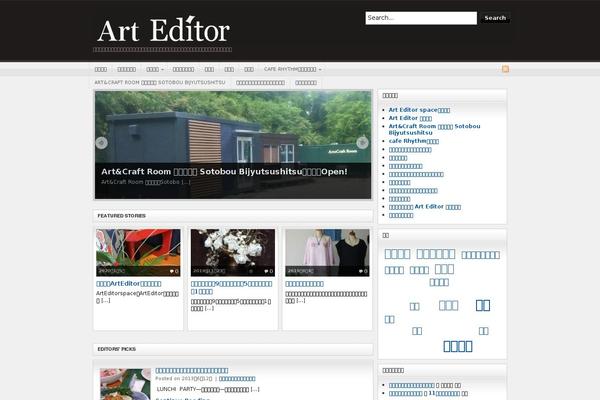Open featured story title containing ArtEditor

(x=129, y=284)
